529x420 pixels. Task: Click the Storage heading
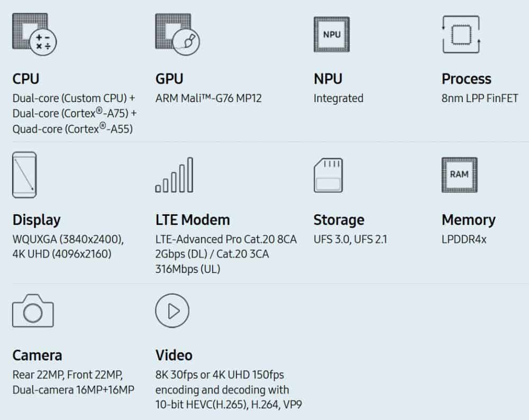point(339,220)
